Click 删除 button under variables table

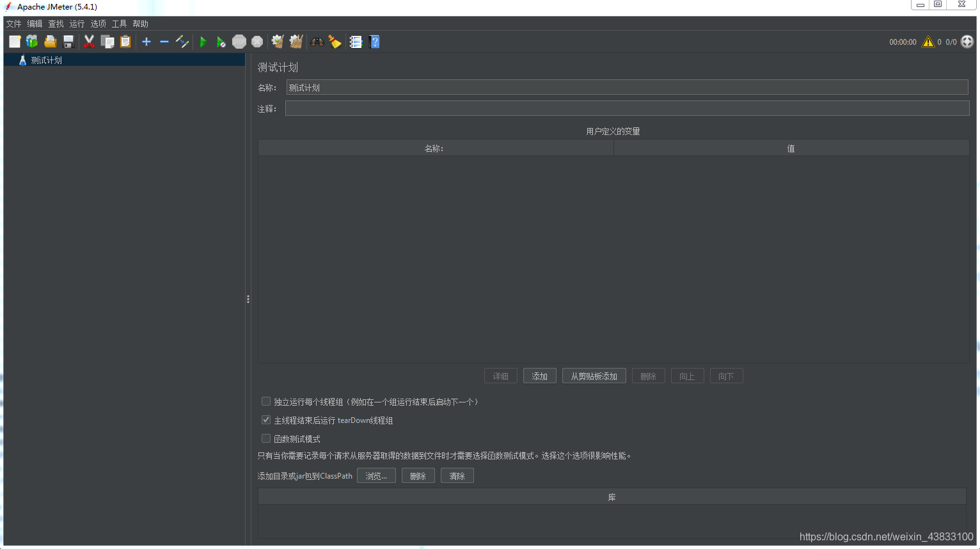(x=649, y=376)
